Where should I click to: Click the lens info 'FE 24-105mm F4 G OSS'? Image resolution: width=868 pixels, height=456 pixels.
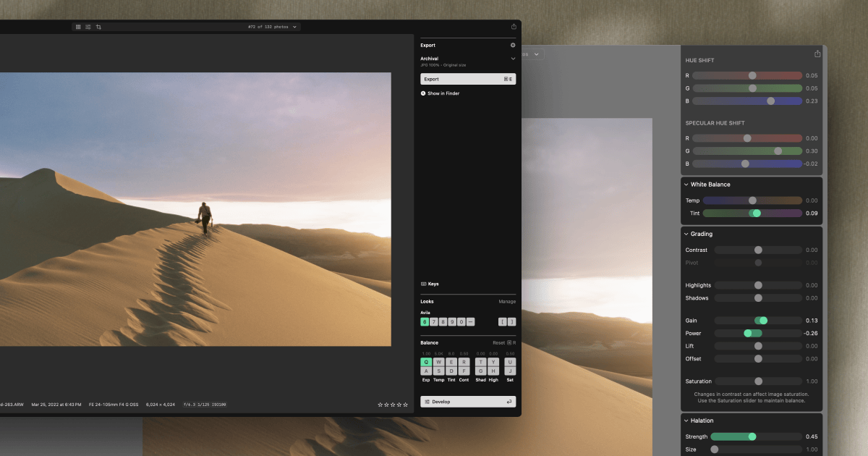point(115,405)
